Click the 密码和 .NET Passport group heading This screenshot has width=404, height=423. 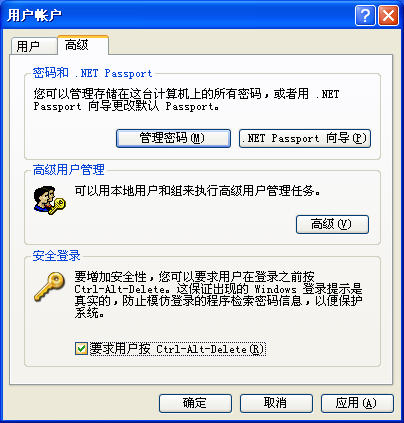[x=93, y=73]
